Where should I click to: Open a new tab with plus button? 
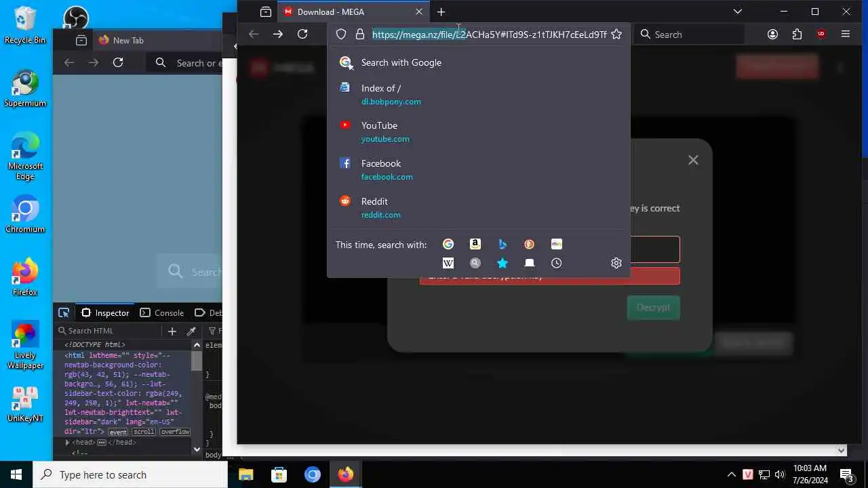(441, 12)
